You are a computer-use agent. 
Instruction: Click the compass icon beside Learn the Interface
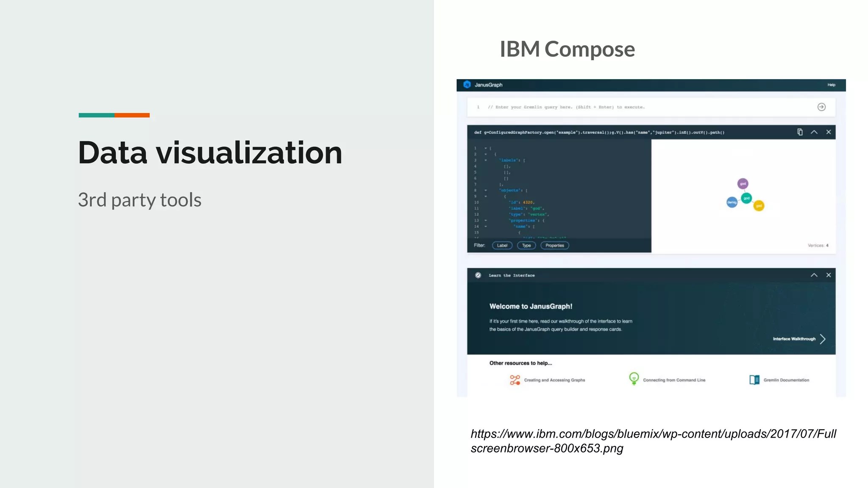(x=478, y=275)
